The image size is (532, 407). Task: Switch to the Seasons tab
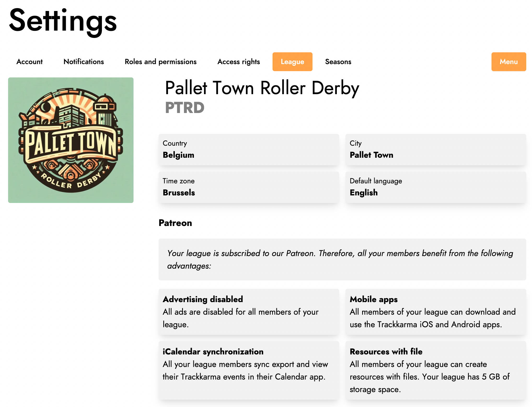pos(338,62)
